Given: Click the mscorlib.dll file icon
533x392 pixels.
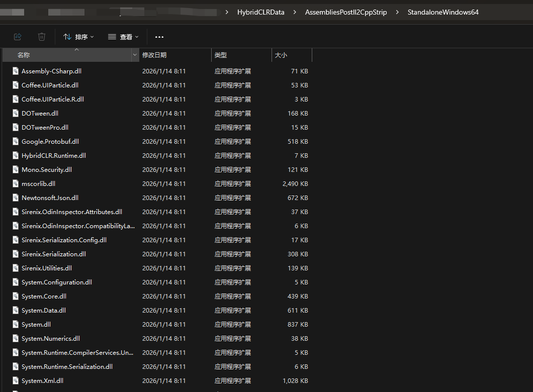Looking at the screenshot, I should [x=16, y=183].
